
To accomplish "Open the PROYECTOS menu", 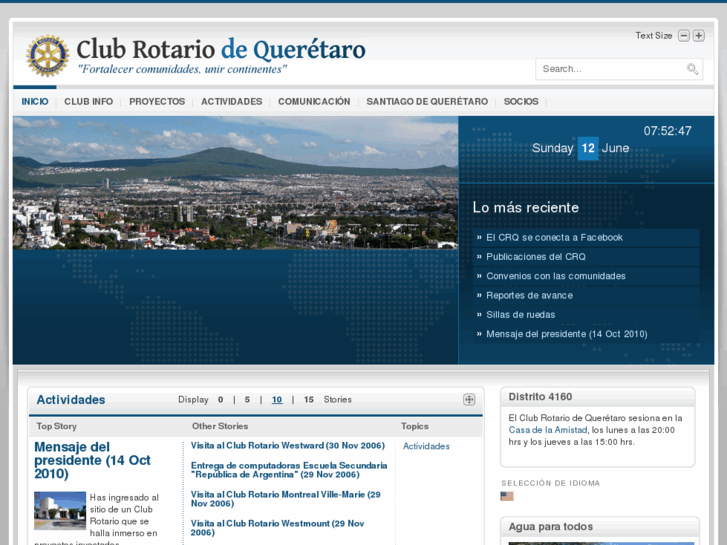I will point(157,102).
